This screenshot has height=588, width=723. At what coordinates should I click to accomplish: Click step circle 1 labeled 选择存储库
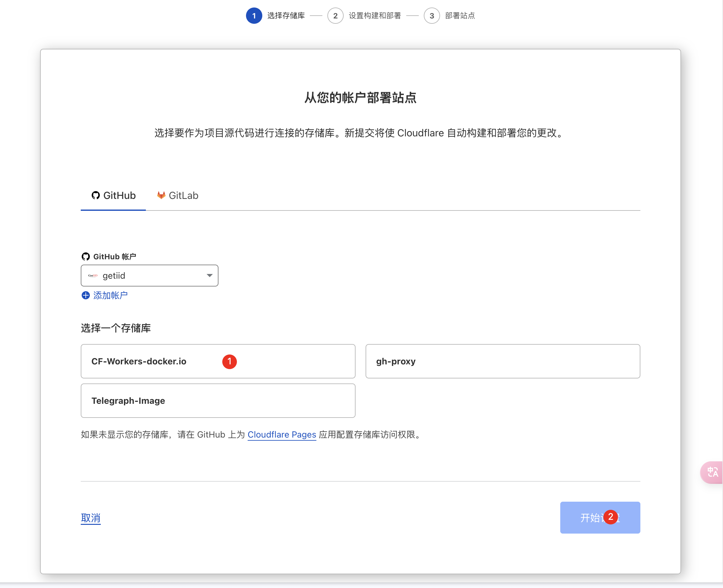coord(254,16)
